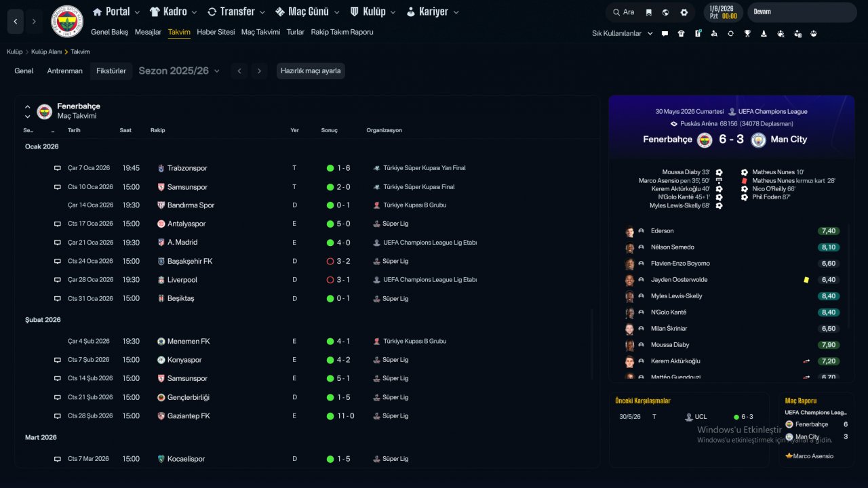Image resolution: width=868 pixels, height=488 pixels.
Task: Switch to Maç Takvimi tab
Action: (260, 32)
